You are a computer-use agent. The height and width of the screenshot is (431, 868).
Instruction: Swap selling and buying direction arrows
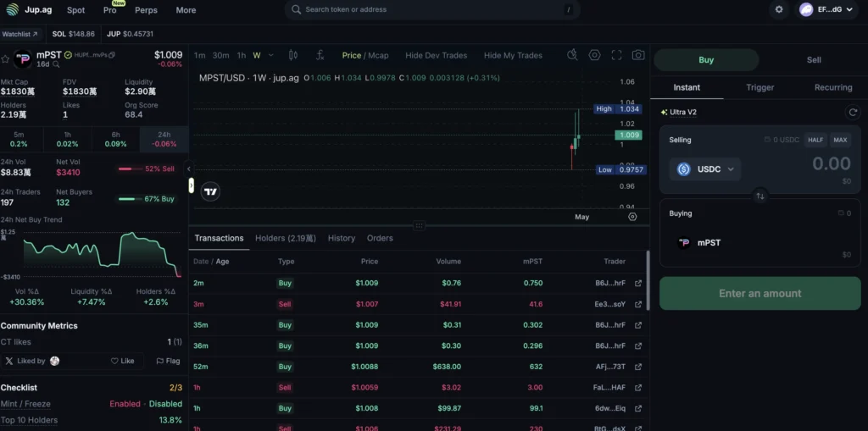point(760,196)
